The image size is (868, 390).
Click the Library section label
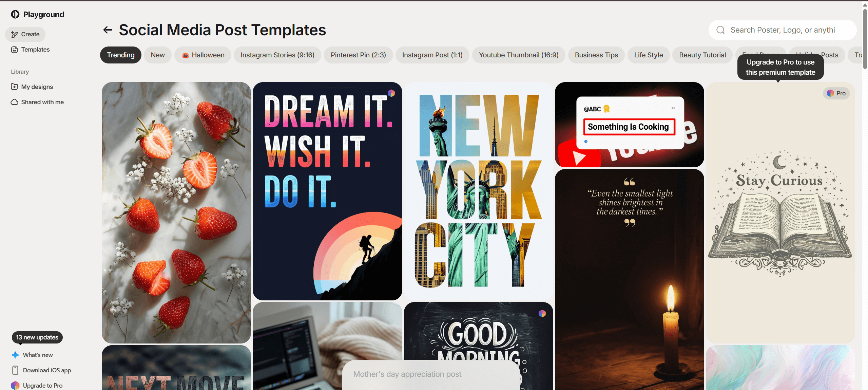(20, 72)
